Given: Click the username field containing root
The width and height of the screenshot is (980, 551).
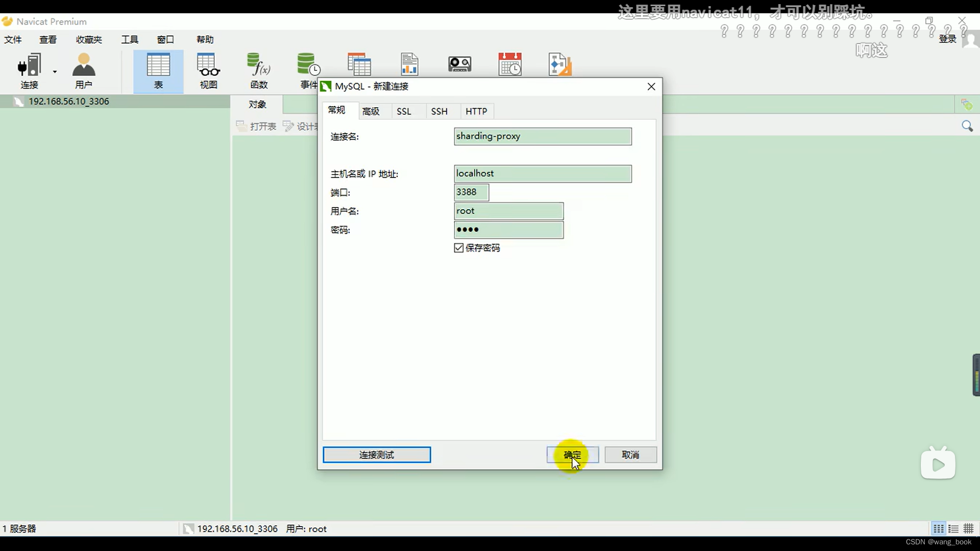Looking at the screenshot, I should pyautogui.click(x=508, y=211).
